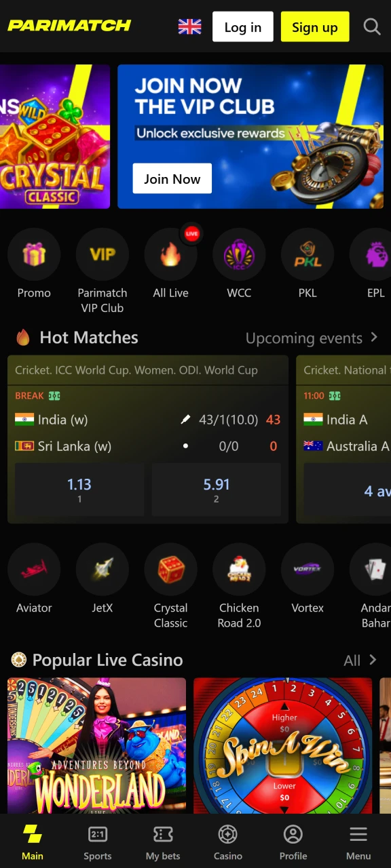Select the WCC league icon
The height and width of the screenshot is (868, 391).
pos(239,254)
